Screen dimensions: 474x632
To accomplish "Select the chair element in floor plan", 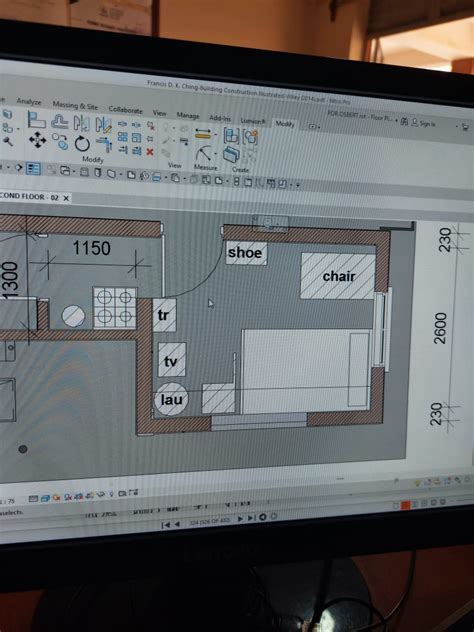I will point(338,276).
